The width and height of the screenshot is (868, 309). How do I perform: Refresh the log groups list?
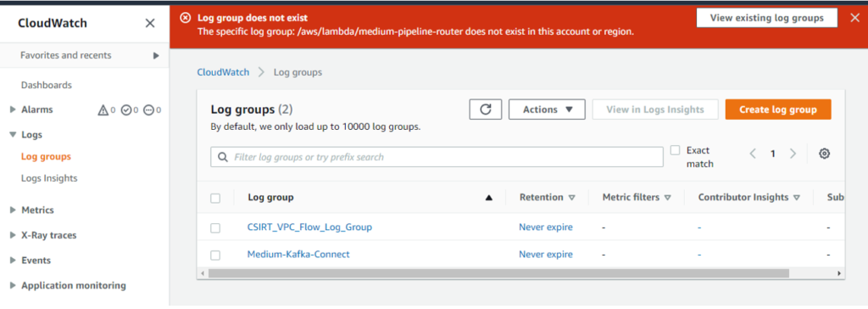click(486, 110)
